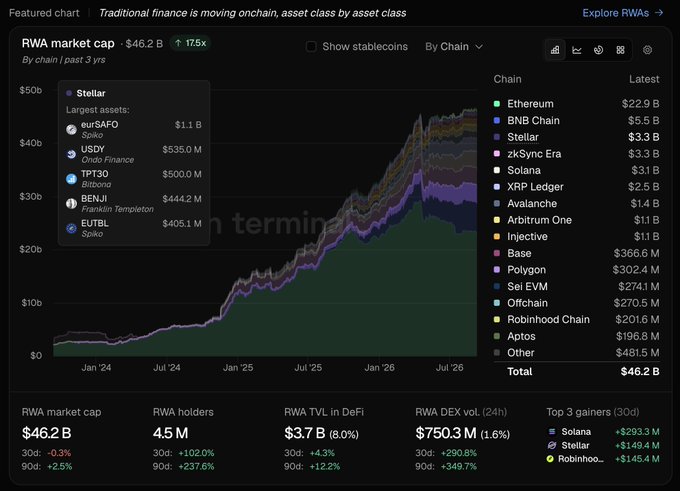Open chart settings gear icon

pos(647,50)
